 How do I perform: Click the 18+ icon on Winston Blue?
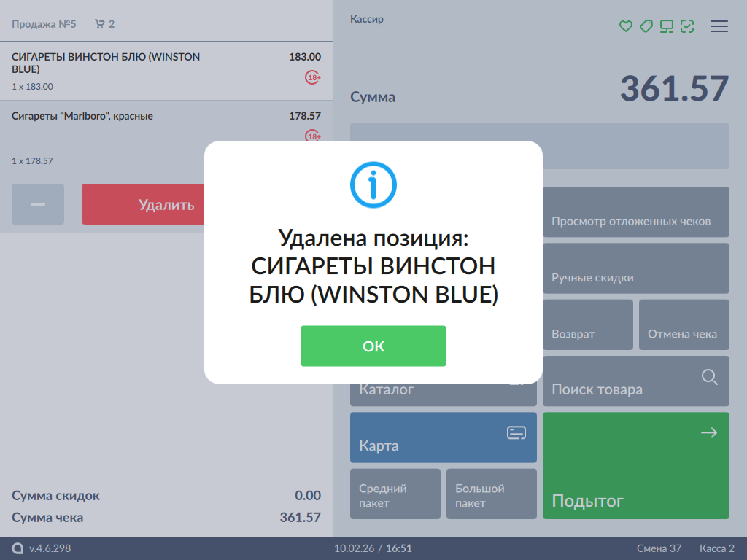coord(313,77)
